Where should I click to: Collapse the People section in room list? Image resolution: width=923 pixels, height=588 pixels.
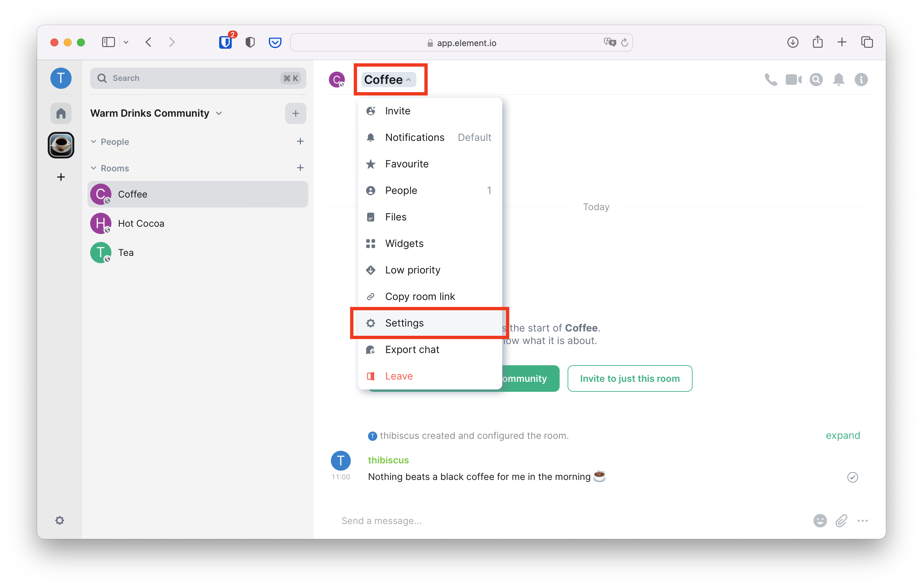tap(93, 142)
